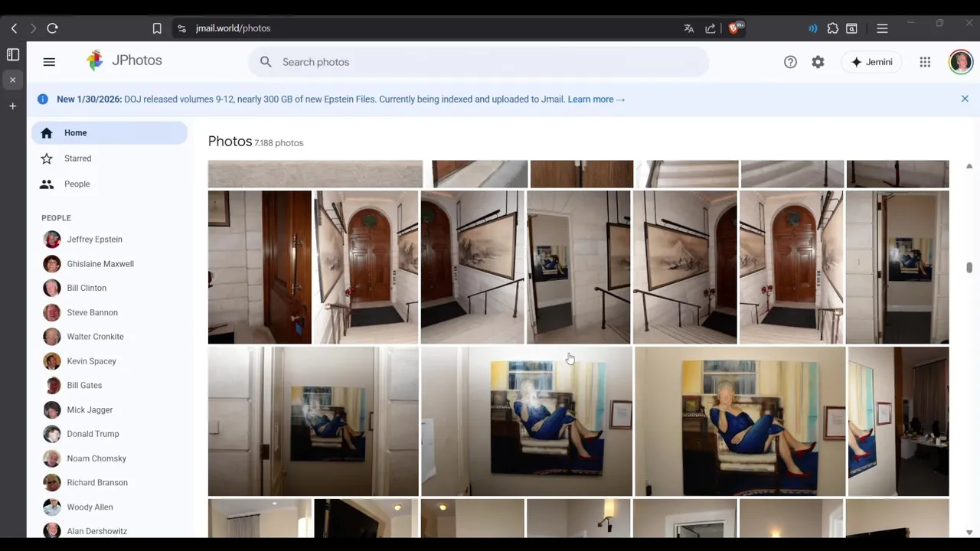Viewport: 980px width, 551px height.
Task: Bookmark this page with the bookmark icon
Action: [157, 28]
